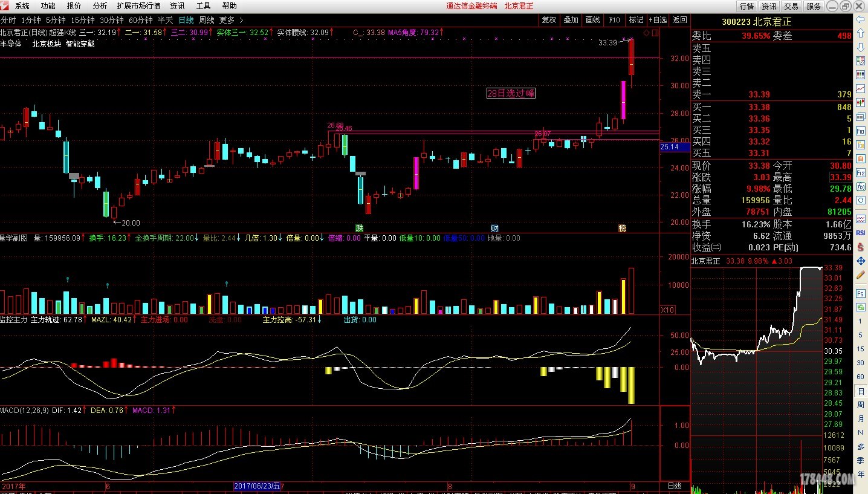The width and height of the screenshot is (868, 494).
Task: Click the '榜' marker on the chart
Action: [x=622, y=228]
